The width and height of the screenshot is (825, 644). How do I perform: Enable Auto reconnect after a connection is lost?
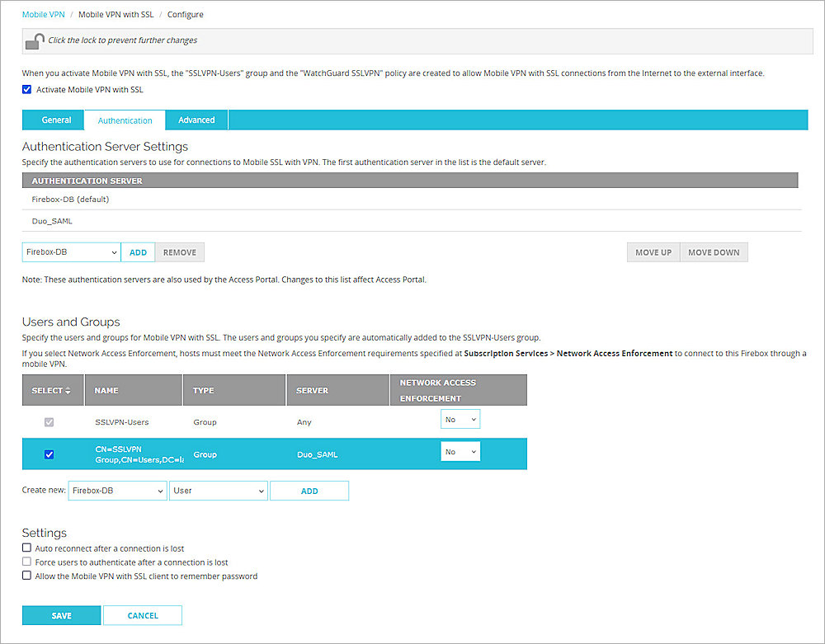pyautogui.click(x=26, y=548)
